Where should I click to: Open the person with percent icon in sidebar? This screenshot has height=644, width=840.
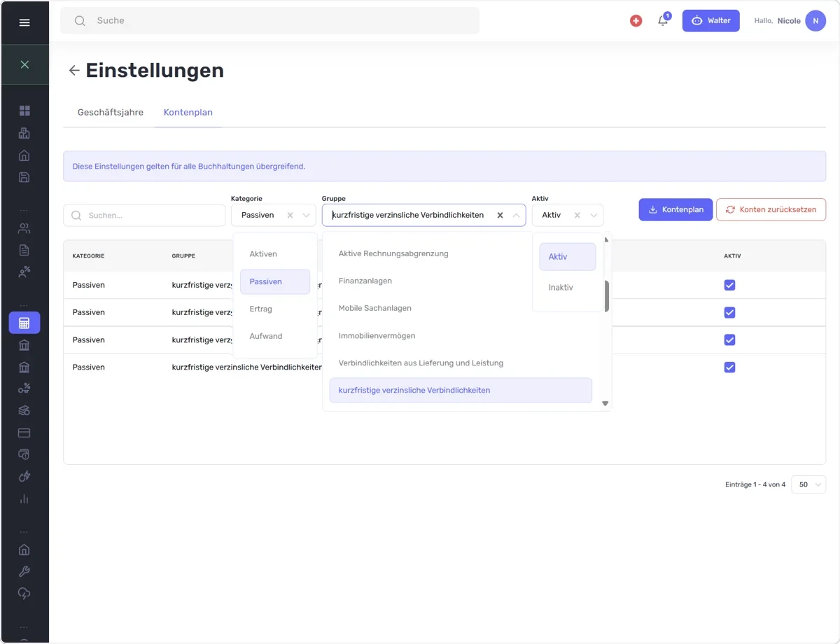(x=24, y=272)
